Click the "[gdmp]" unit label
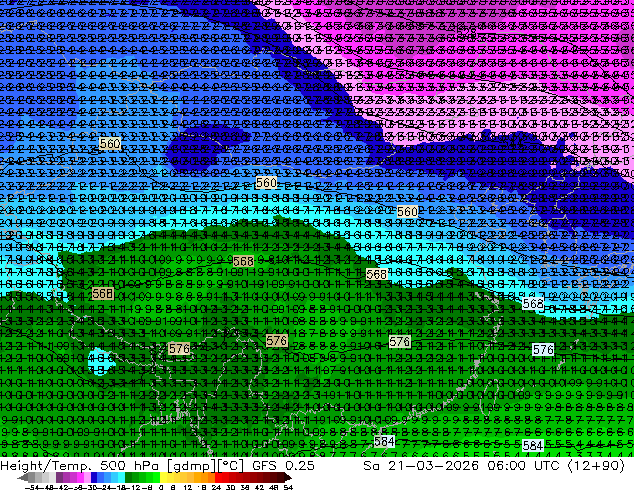The height and width of the screenshot is (490, 634). [x=190, y=466]
